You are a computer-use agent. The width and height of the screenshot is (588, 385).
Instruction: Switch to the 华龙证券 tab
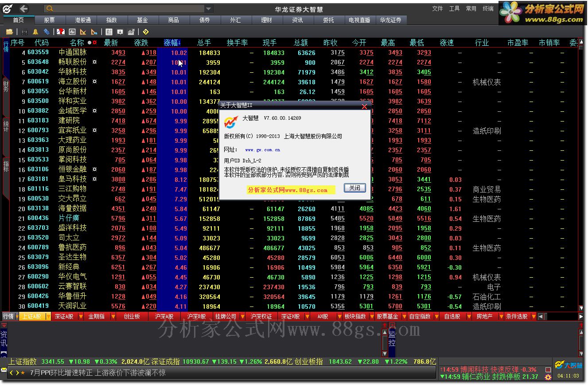(x=390, y=20)
